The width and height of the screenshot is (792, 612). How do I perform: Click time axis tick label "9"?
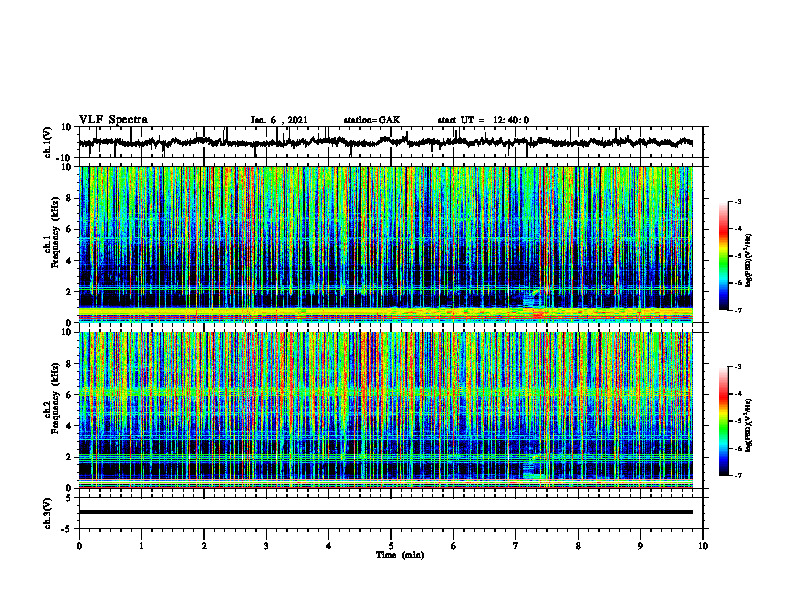640,546
